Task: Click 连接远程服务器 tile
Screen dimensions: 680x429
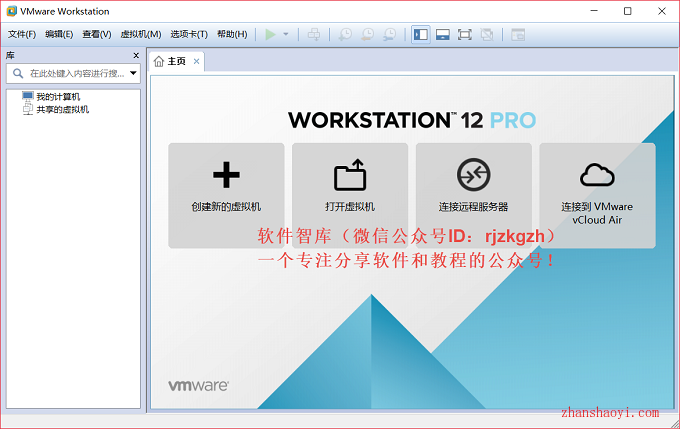Action: [474, 196]
